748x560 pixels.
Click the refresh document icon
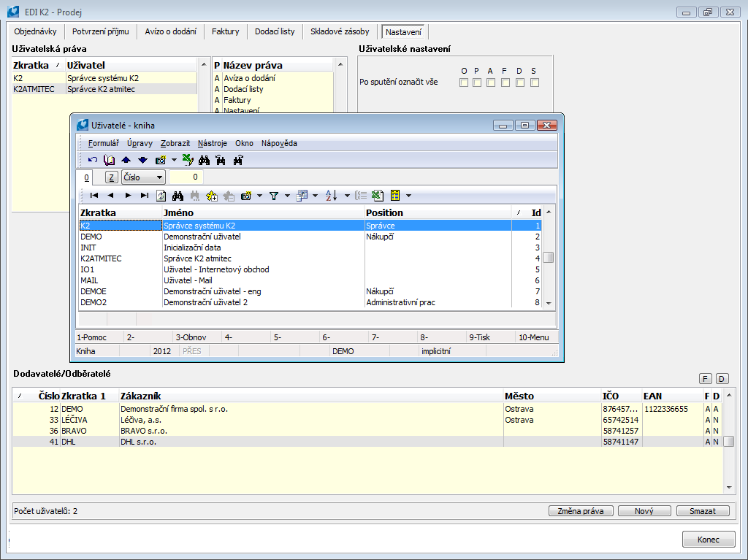(x=161, y=196)
